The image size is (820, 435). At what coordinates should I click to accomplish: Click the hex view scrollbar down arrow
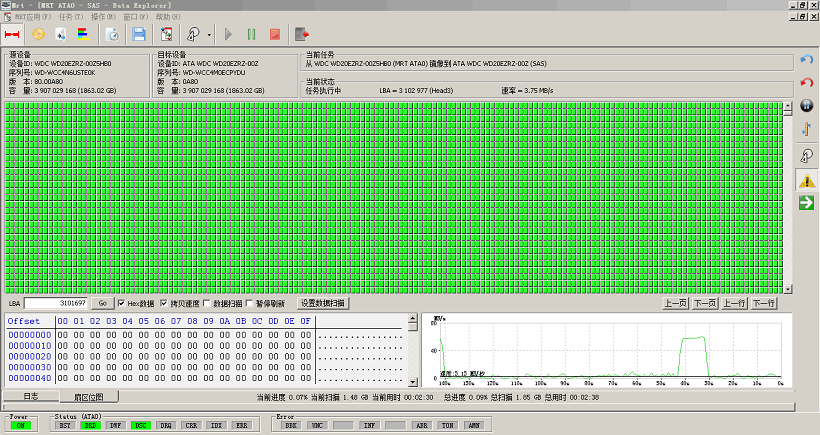(x=413, y=382)
